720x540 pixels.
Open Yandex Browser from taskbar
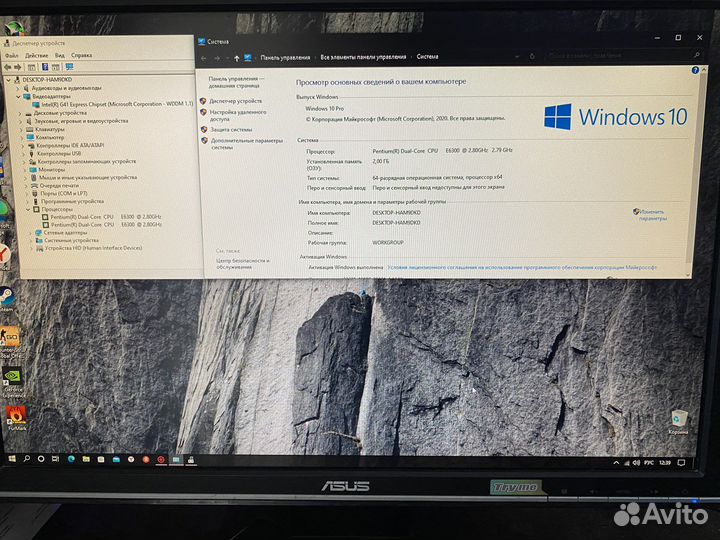(x=131, y=459)
